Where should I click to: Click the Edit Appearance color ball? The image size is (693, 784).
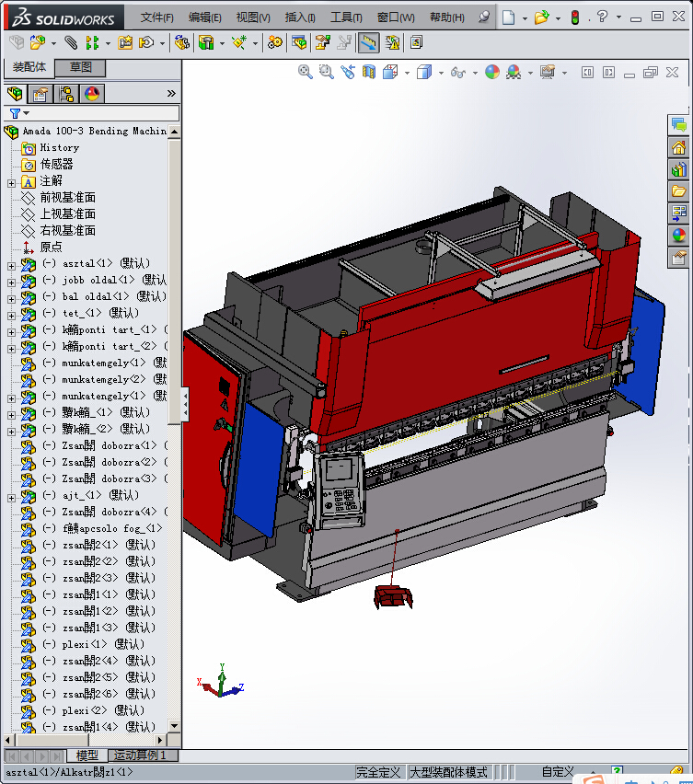point(492,72)
